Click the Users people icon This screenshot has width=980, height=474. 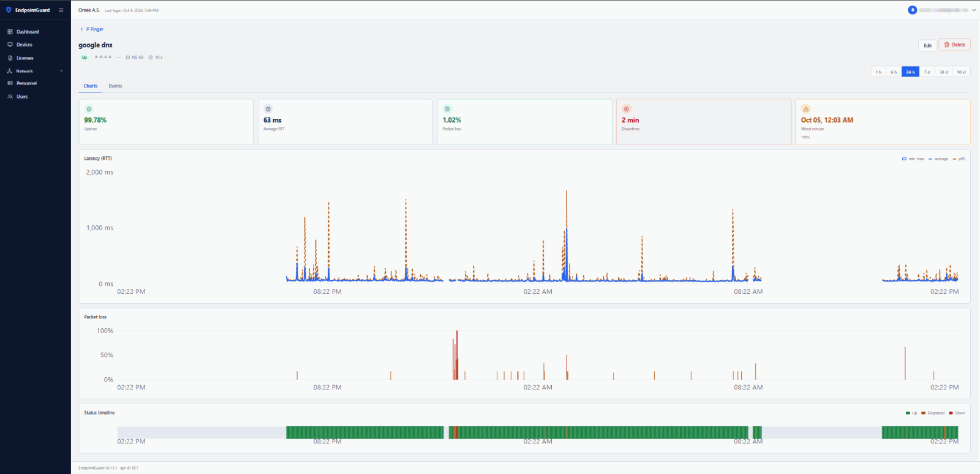10,97
